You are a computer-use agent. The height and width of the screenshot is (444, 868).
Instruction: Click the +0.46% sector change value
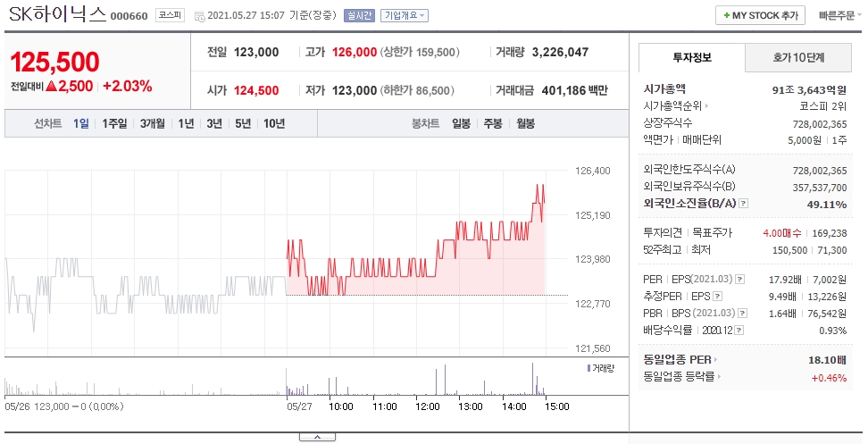click(829, 378)
